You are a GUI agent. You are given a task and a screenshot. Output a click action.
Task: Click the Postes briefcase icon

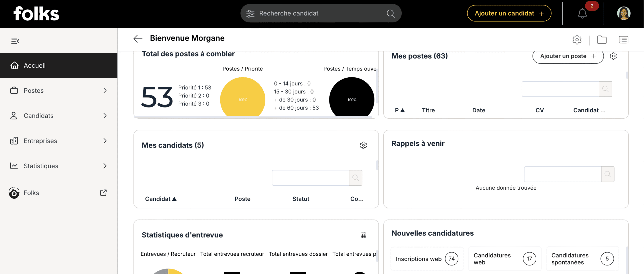click(x=14, y=90)
